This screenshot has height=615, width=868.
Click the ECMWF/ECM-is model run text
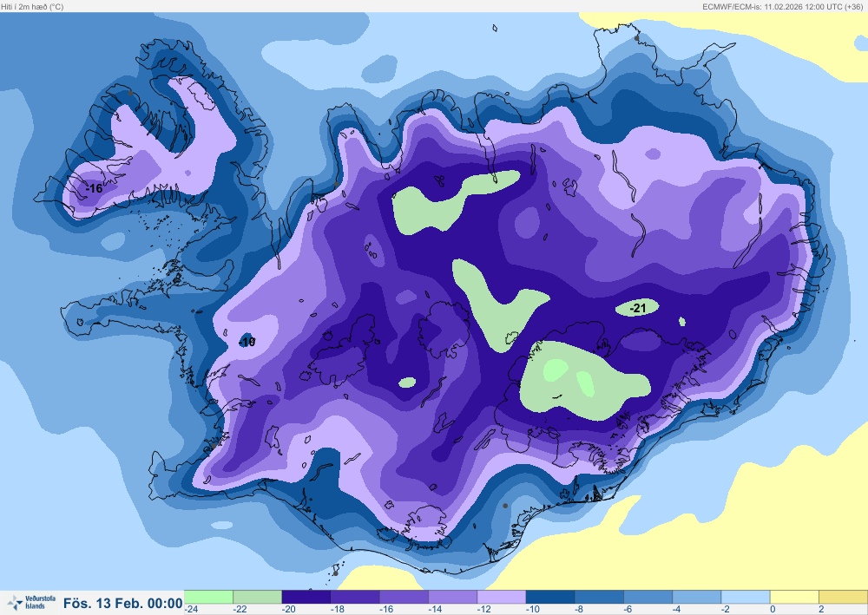coord(782,7)
